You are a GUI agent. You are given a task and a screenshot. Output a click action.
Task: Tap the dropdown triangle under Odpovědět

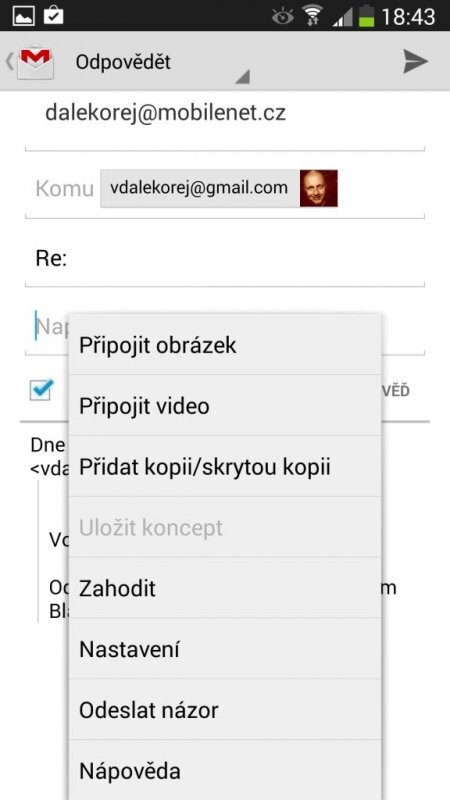coord(242,77)
